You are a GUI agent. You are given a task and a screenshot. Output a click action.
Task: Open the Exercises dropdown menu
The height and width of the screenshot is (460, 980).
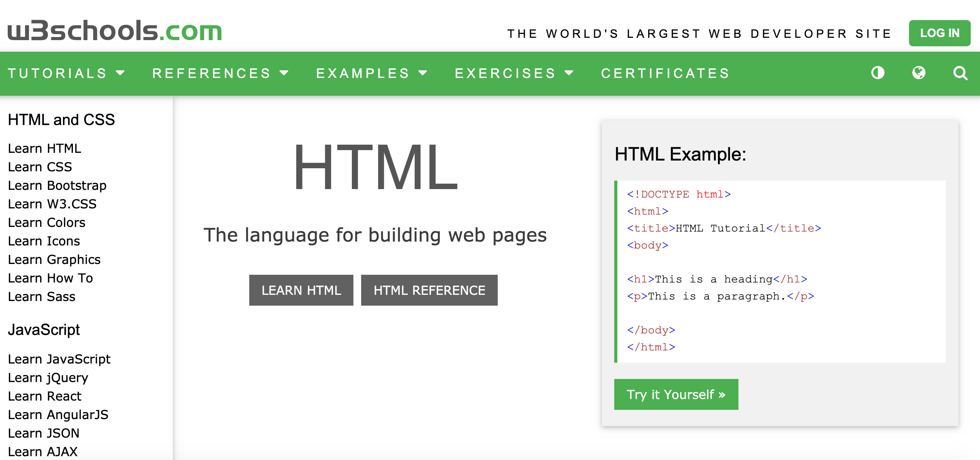[x=514, y=73]
